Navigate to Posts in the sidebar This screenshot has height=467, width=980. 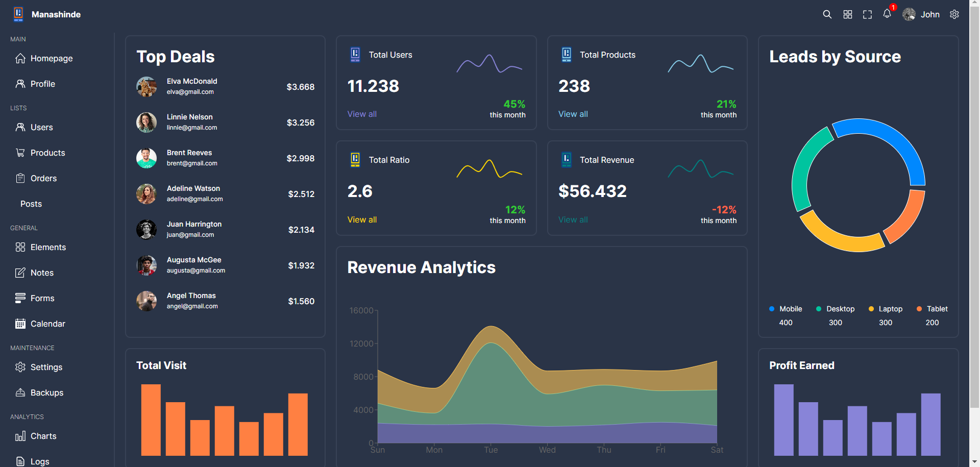coord(31,204)
